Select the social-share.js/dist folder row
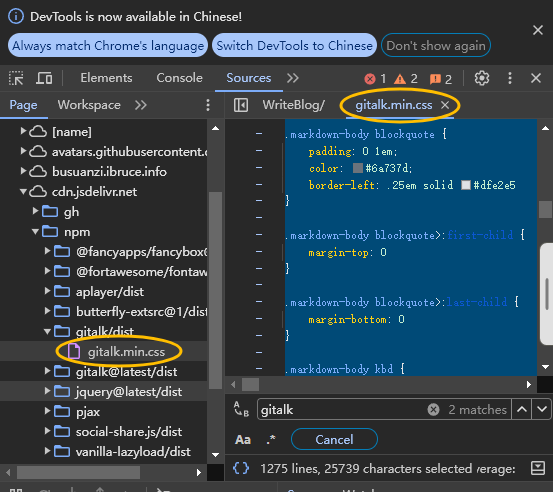The image size is (553, 492). tap(104, 431)
